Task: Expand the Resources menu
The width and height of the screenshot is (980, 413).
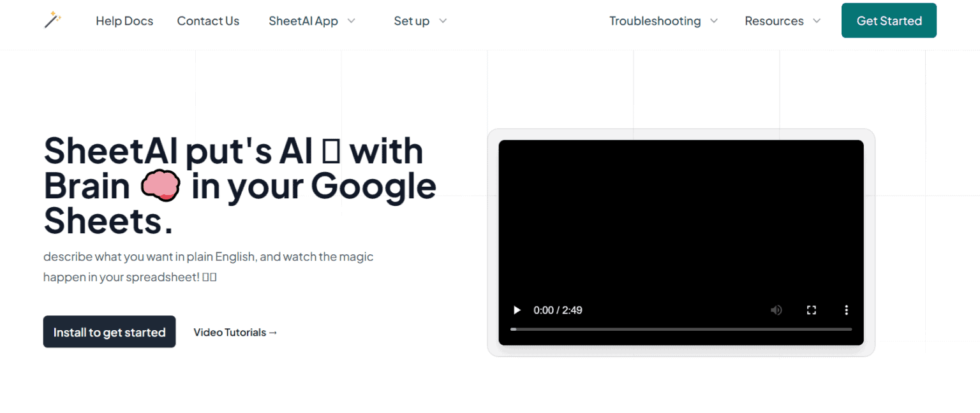Action: click(783, 21)
